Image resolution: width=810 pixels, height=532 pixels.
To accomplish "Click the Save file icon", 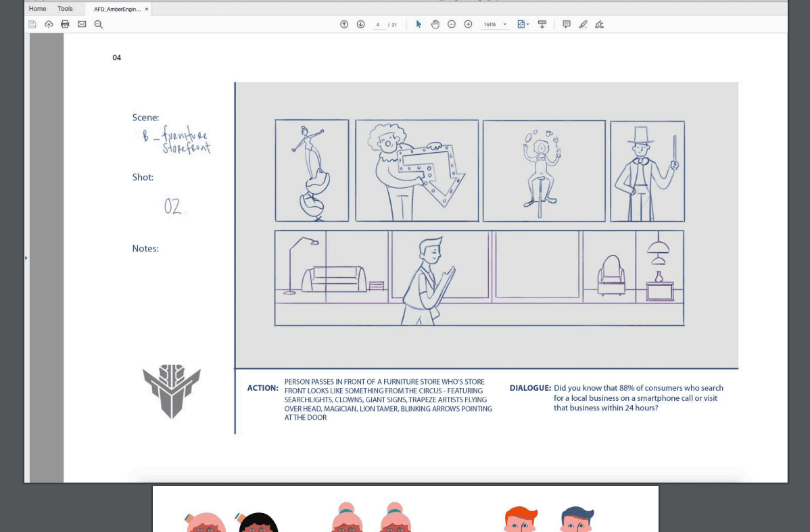I will [32, 24].
